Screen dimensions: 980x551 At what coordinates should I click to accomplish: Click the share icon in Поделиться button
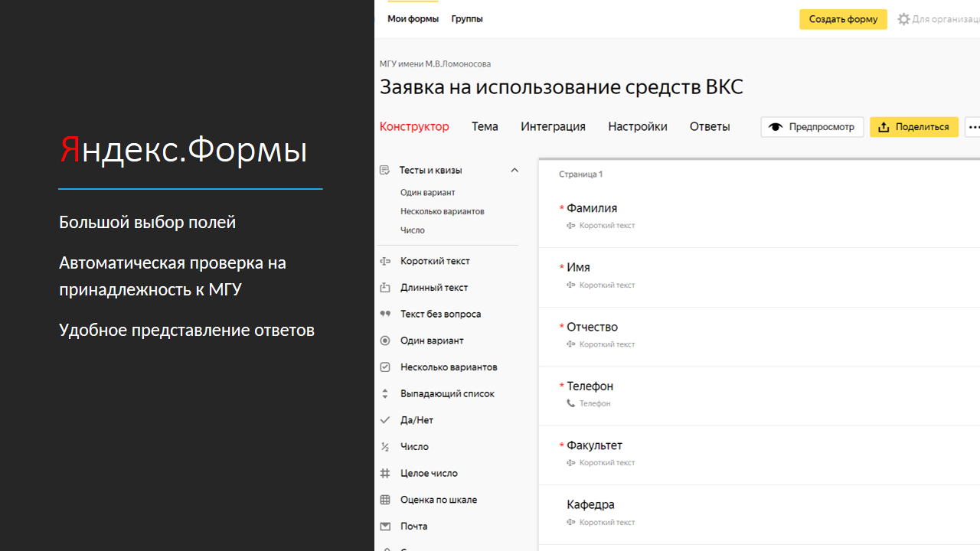[884, 127]
